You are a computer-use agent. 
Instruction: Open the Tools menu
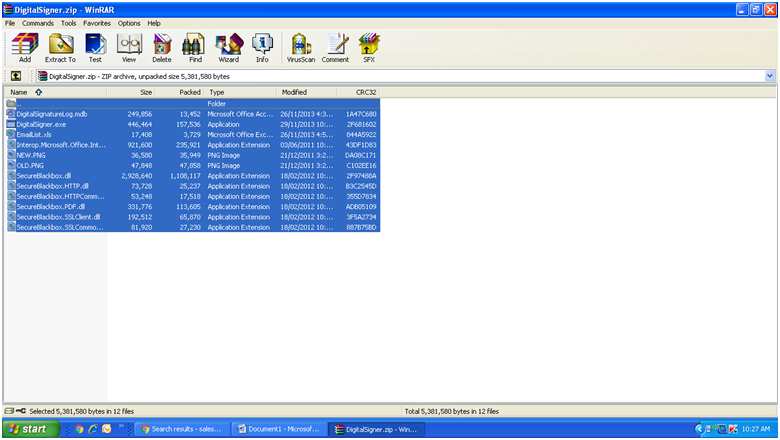pyautogui.click(x=69, y=23)
